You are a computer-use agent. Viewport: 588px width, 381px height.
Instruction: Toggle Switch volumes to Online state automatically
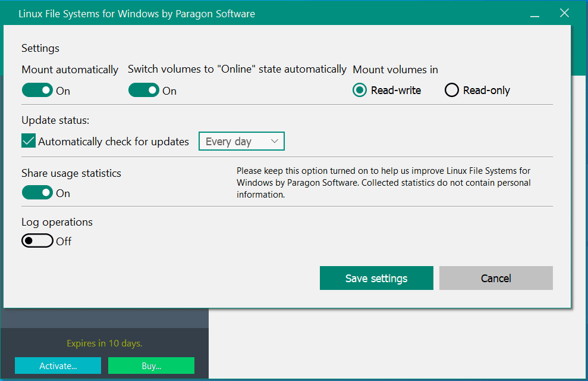coord(144,90)
